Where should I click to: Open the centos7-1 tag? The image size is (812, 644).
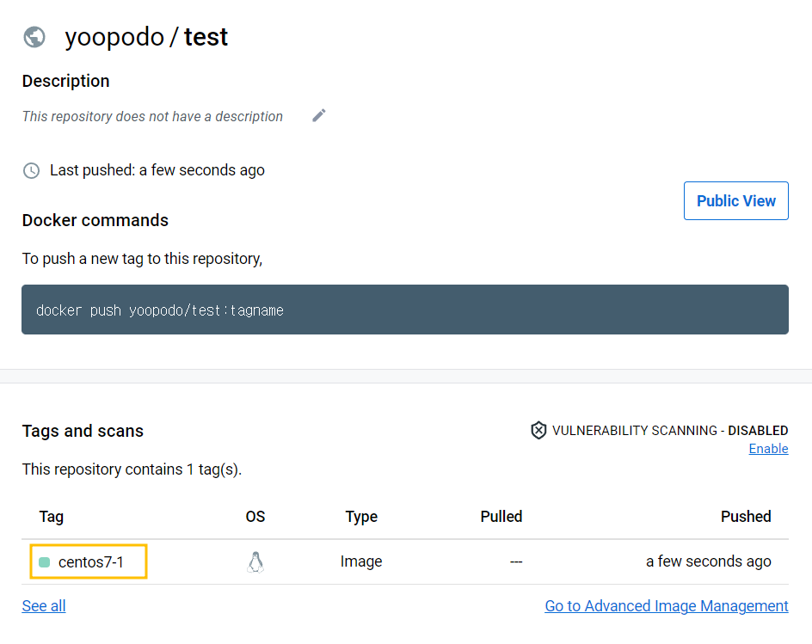pos(91,562)
